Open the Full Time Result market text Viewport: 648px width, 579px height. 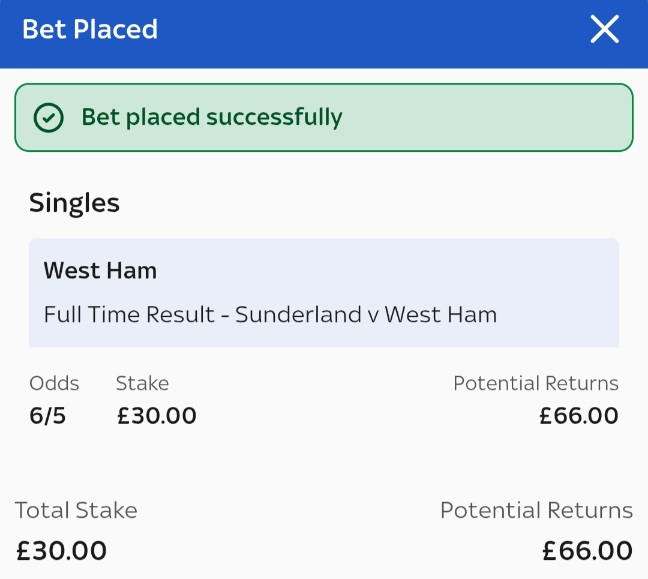270,314
